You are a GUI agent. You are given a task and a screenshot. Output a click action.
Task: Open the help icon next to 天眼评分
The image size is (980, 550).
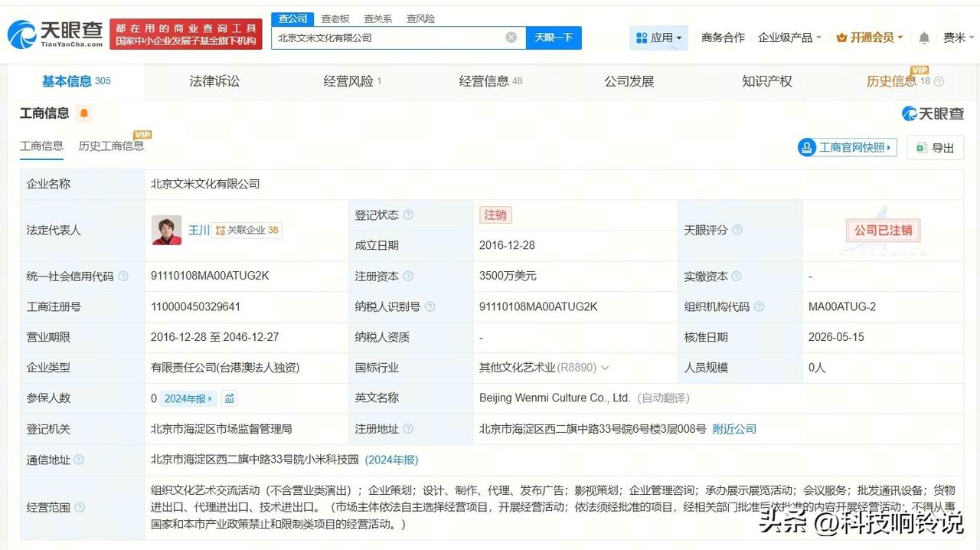(737, 230)
